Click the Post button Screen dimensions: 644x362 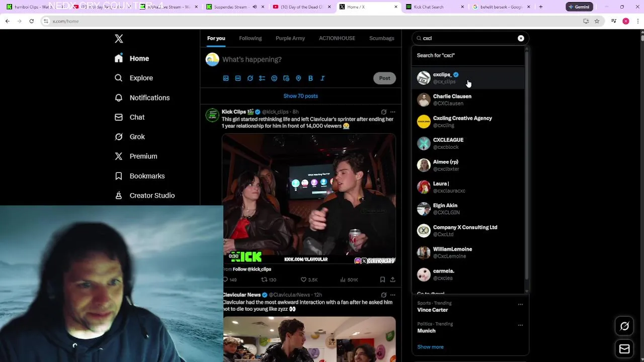[x=384, y=78]
